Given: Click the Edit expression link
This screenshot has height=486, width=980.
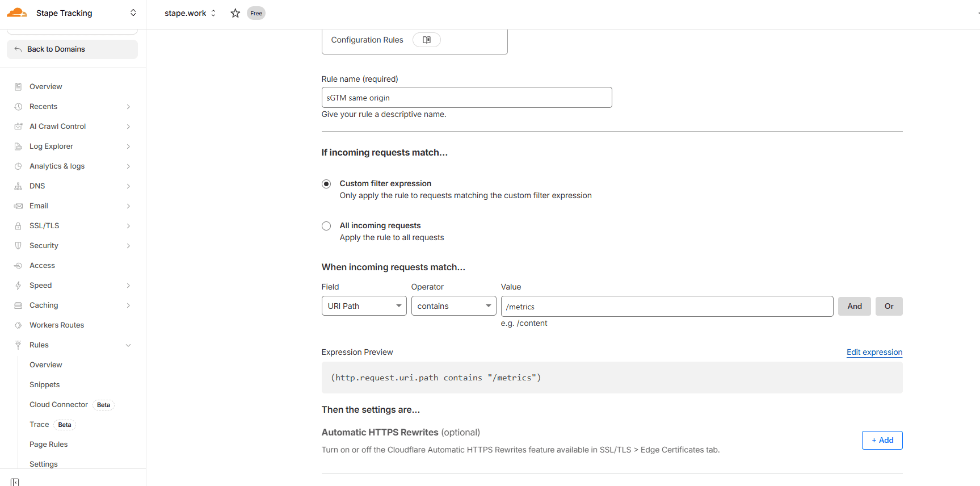Looking at the screenshot, I should [874, 352].
